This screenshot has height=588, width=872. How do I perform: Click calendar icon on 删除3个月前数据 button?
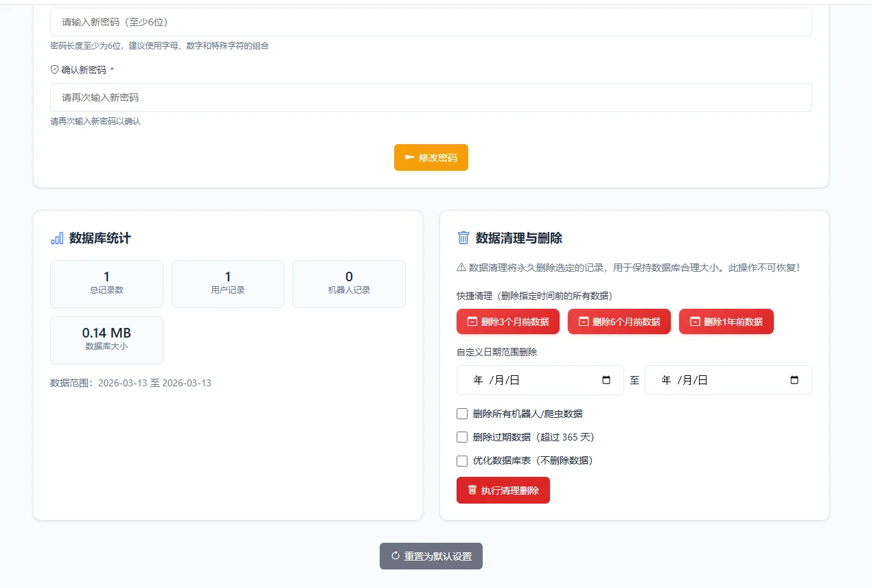[472, 321]
